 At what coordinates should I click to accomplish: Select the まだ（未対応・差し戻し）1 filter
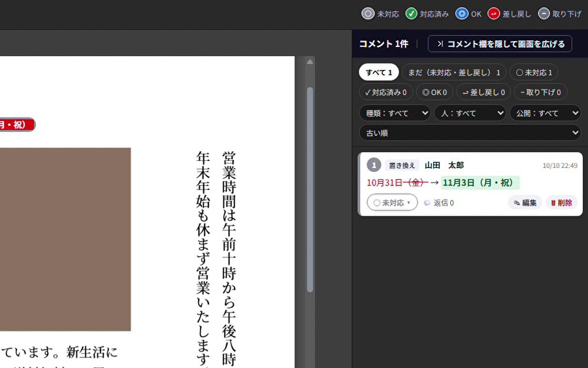pyautogui.click(x=454, y=73)
